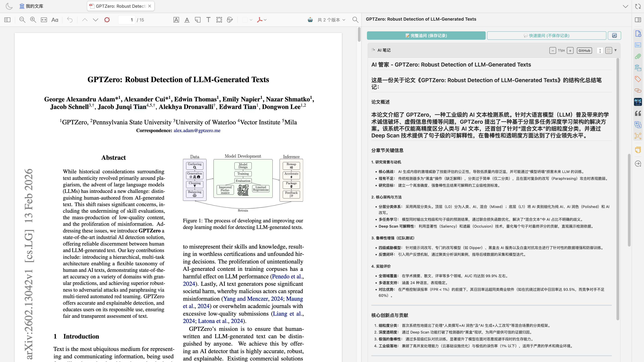Open the tags icon in right sidebar
This screenshot has width=644, height=362.
click(638, 79)
